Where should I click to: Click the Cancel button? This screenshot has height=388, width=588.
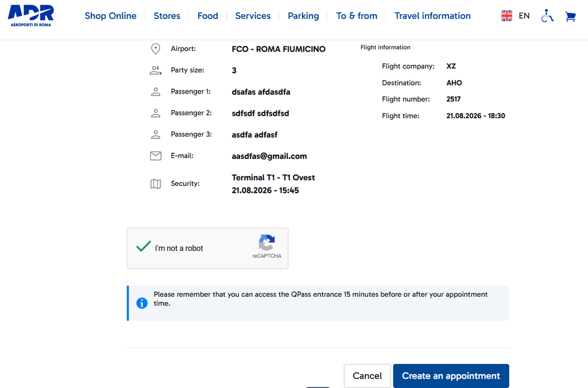pyautogui.click(x=367, y=375)
